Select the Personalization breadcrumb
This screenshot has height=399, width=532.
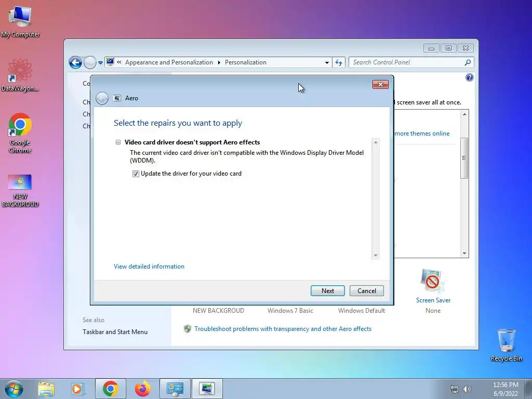point(246,62)
